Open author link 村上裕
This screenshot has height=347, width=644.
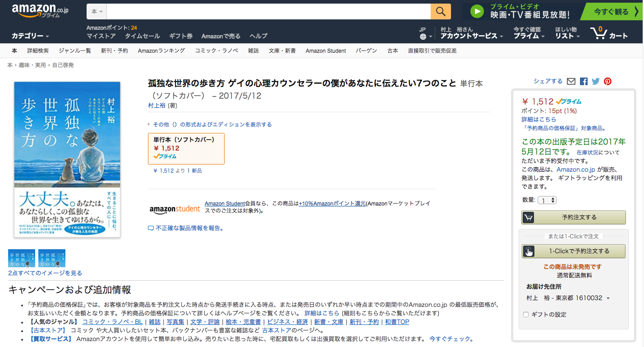(157, 105)
